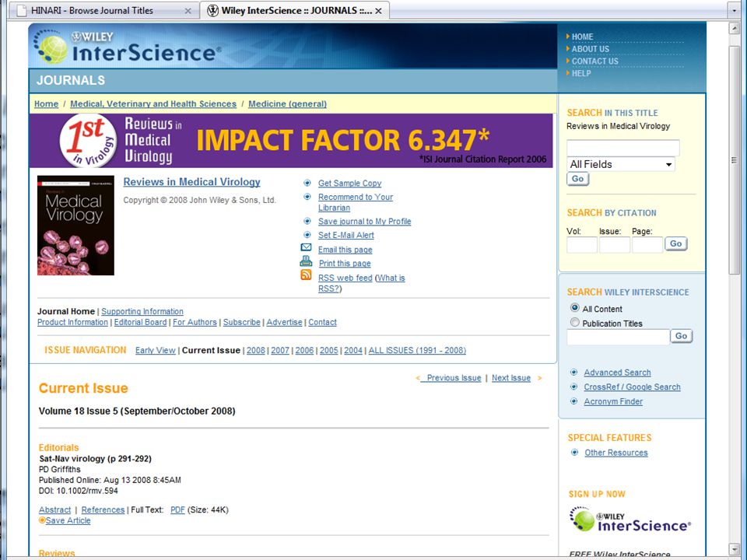This screenshot has width=747, height=560.
Task: Open the Home breadcrumb link
Action: [x=46, y=103]
